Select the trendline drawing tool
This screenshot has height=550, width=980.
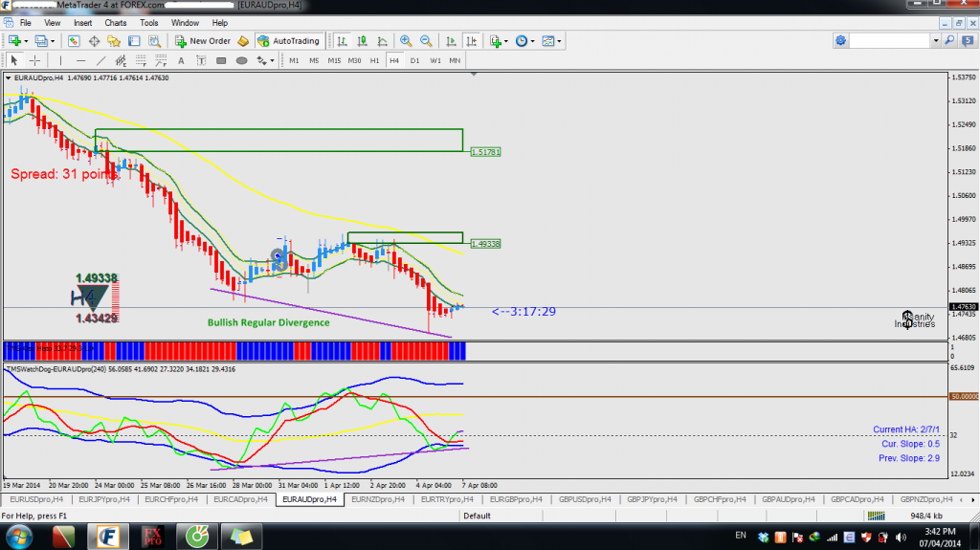point(100,60)
